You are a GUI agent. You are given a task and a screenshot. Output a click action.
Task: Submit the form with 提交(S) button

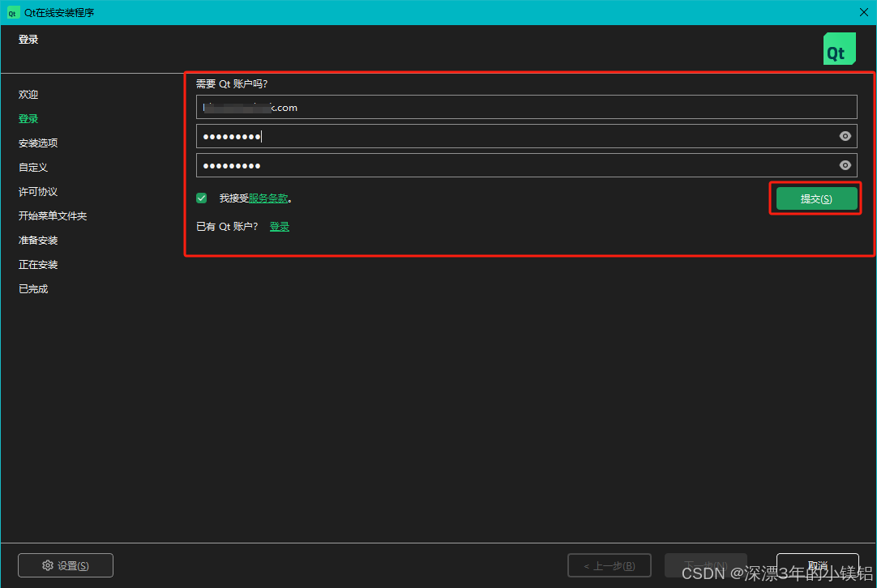(x=816, y=198)
